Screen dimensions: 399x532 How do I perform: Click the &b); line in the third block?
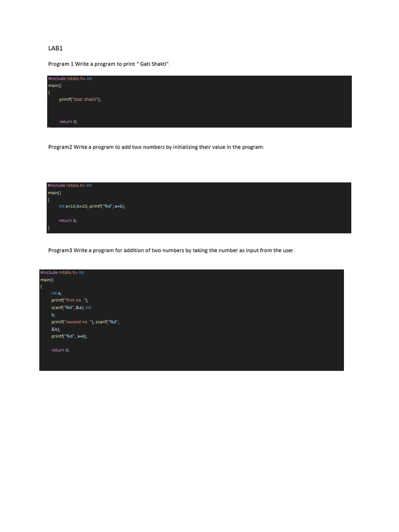tap(56, 329)
